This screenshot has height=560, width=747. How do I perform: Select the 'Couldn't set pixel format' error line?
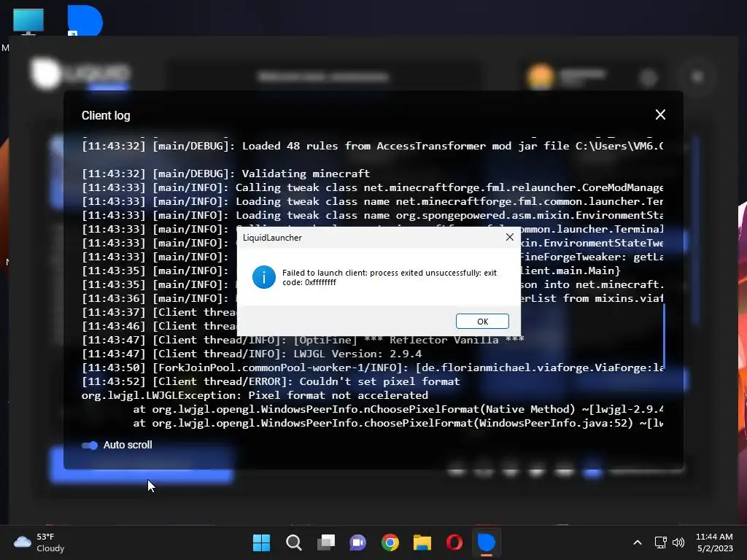click(271, 381)
